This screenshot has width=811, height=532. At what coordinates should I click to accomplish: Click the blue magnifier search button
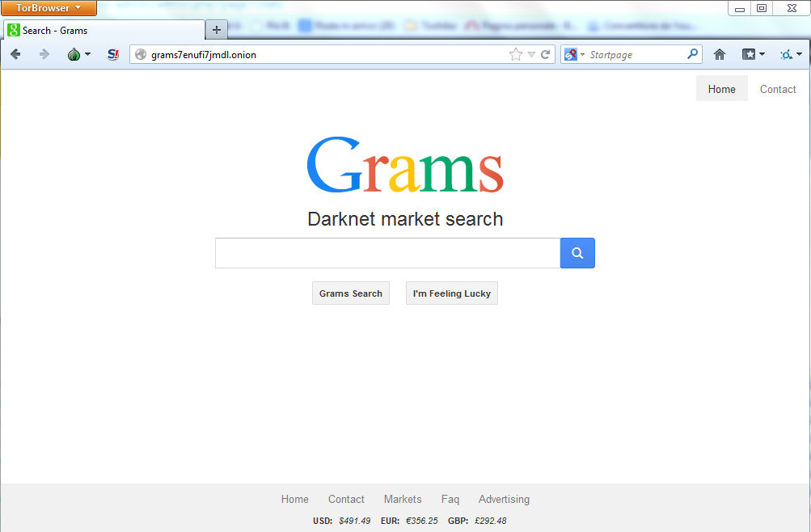tap(577, 252)
